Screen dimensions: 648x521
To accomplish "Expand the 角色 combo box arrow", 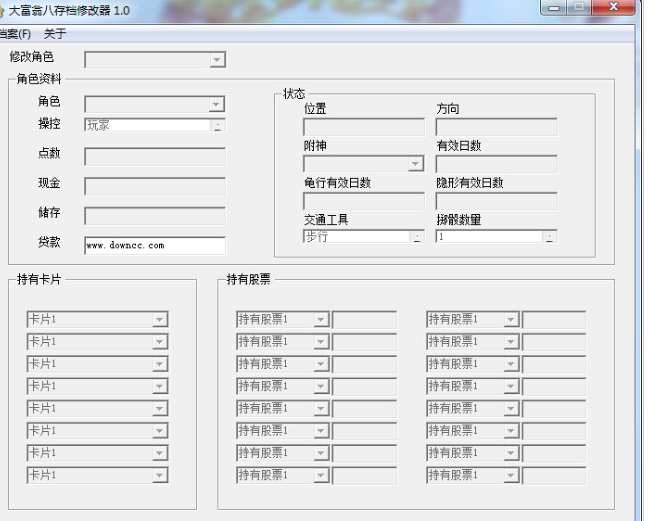I will pos(217,105).
